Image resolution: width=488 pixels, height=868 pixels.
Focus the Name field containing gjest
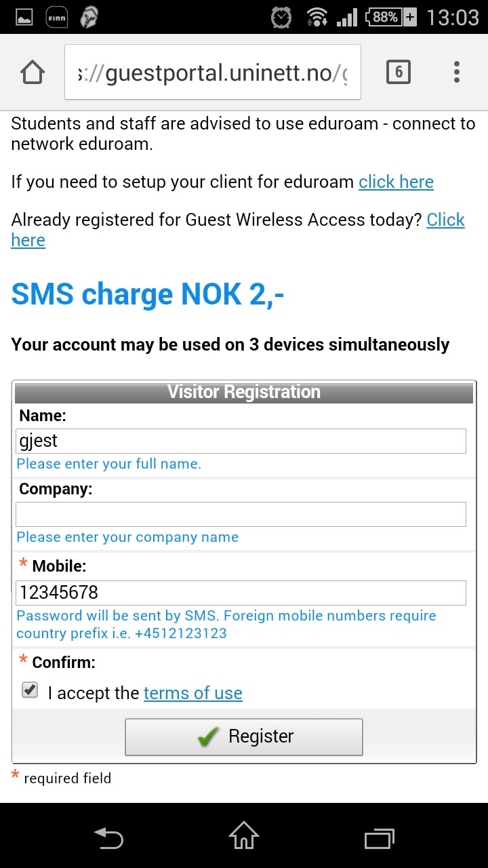(241, 441)
